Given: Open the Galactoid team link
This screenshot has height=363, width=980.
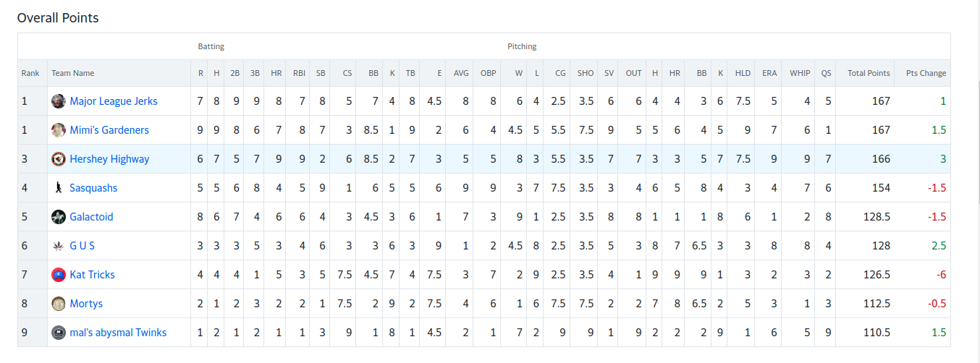Looking at the screenshot, I should [91, 217].
